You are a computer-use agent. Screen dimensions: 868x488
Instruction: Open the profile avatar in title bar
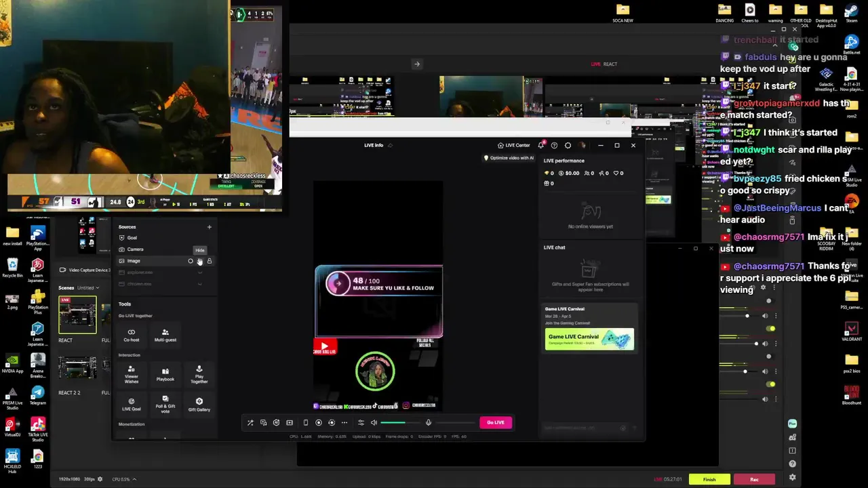(x=582, y=145)
